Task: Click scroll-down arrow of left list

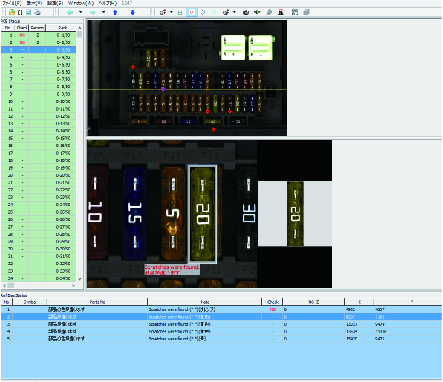Action: pyautogui.click(x=79, y=279)
